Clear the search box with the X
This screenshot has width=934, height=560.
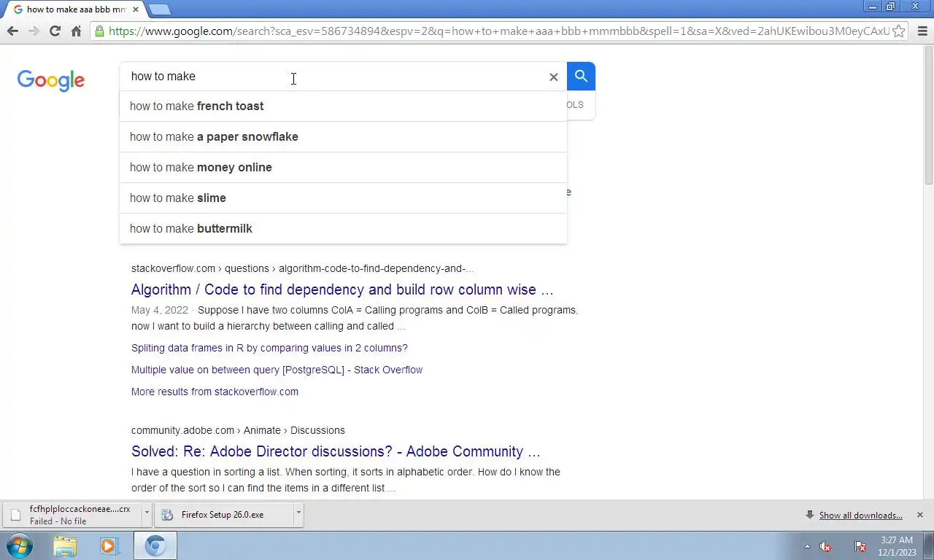(553, 77)
